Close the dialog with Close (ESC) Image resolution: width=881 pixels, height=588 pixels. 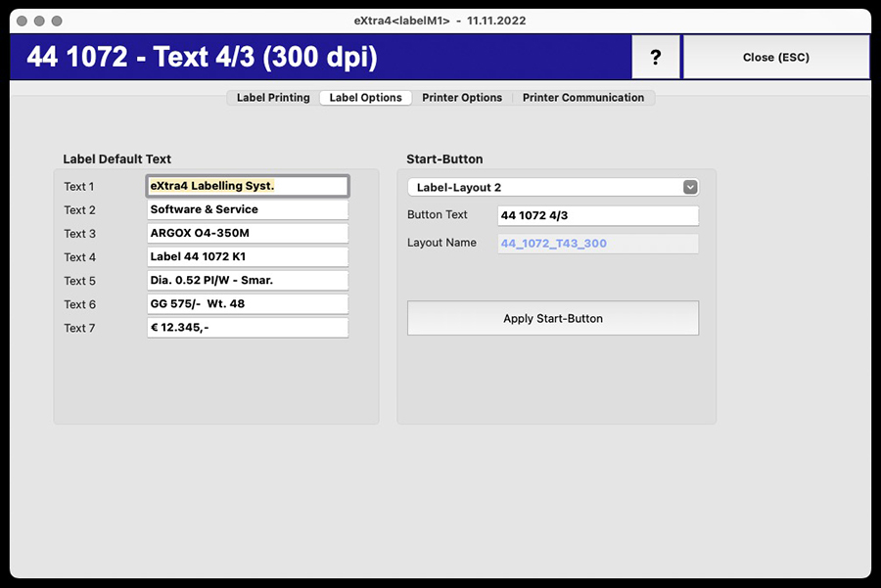point(776,57)
